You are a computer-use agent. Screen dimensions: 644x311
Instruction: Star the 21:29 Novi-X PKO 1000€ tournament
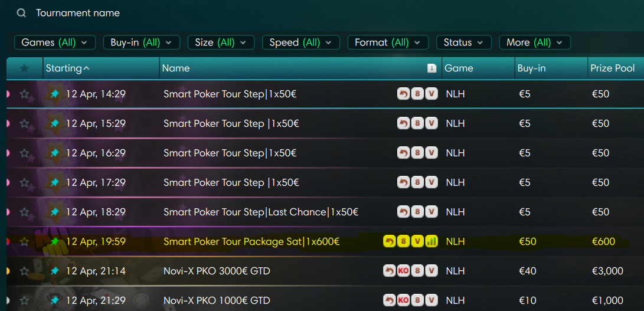[x=24, y=300]
